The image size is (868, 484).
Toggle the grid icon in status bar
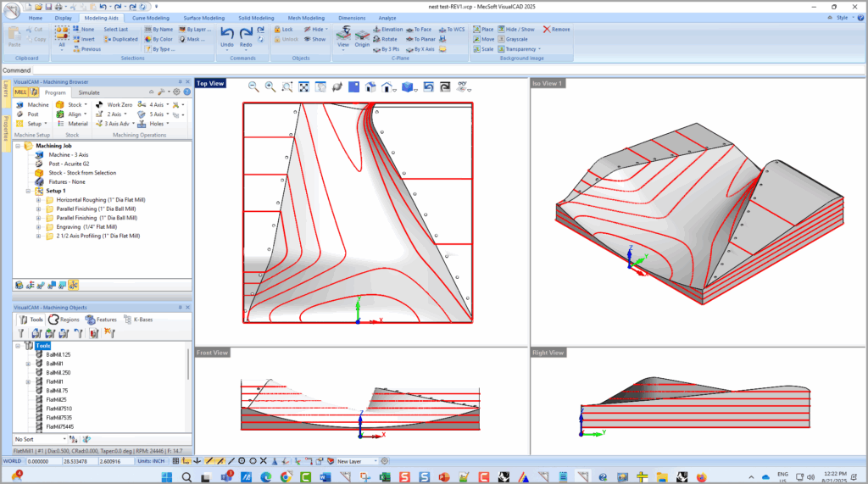[x=176, y=461]
